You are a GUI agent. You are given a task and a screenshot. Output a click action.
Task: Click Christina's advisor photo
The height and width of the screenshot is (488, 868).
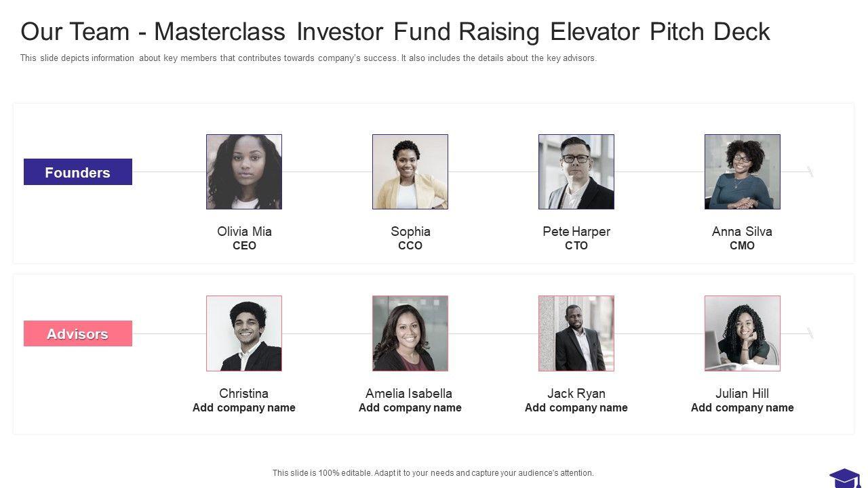point(244,333)
